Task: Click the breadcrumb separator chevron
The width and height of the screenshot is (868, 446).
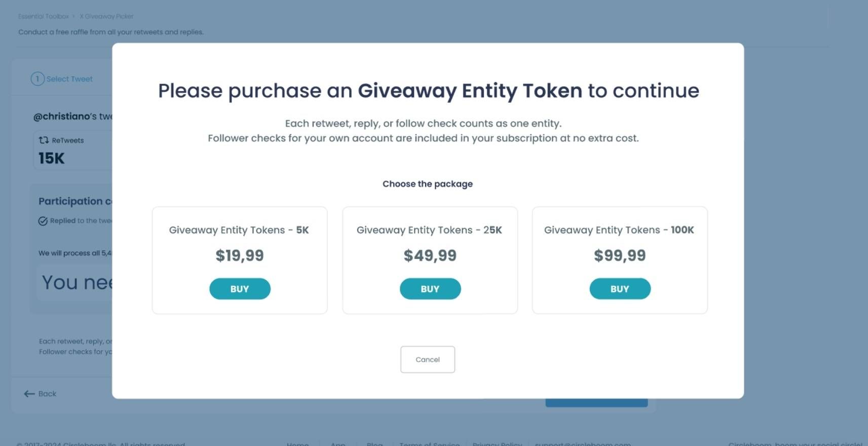Action: tap(74, 16)
